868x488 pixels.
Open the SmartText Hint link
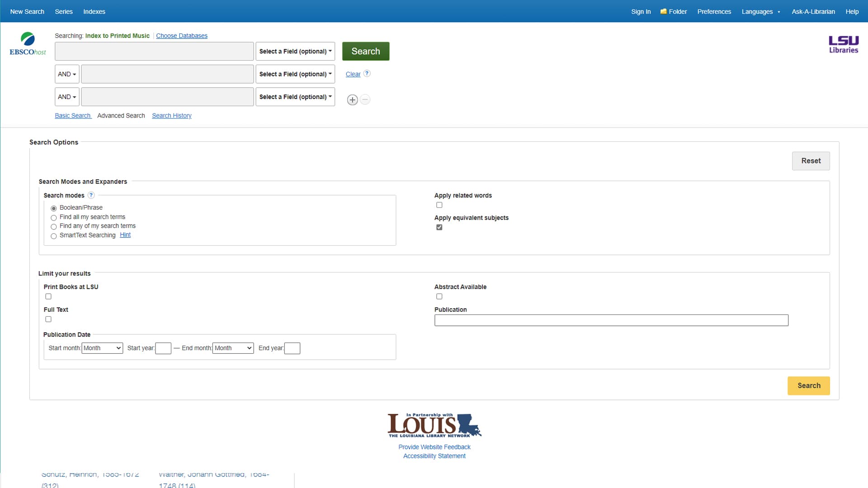point(125,235)
